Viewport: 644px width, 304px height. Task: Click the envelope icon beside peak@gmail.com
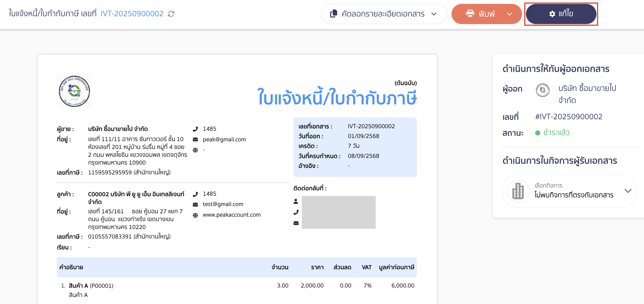(x=195, y=139)
